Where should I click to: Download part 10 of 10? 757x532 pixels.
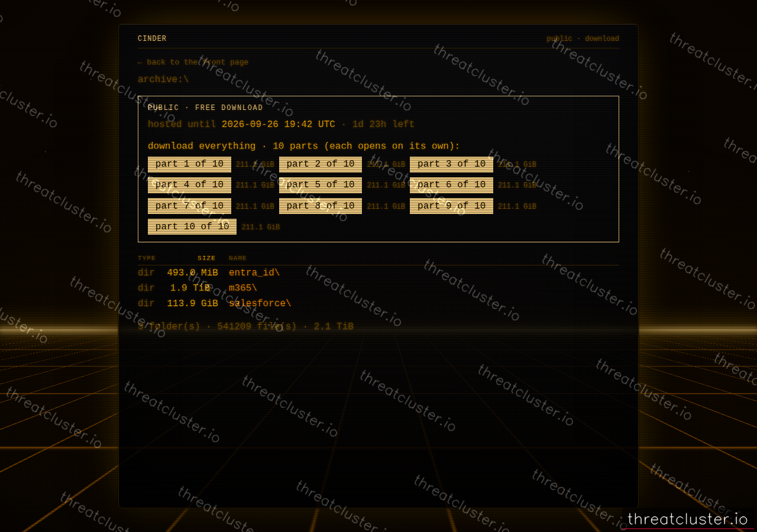tap(192, 226)
